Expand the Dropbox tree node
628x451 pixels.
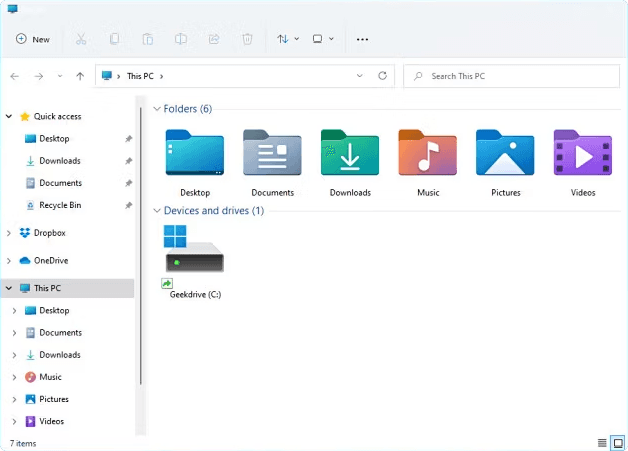[9, 233]
